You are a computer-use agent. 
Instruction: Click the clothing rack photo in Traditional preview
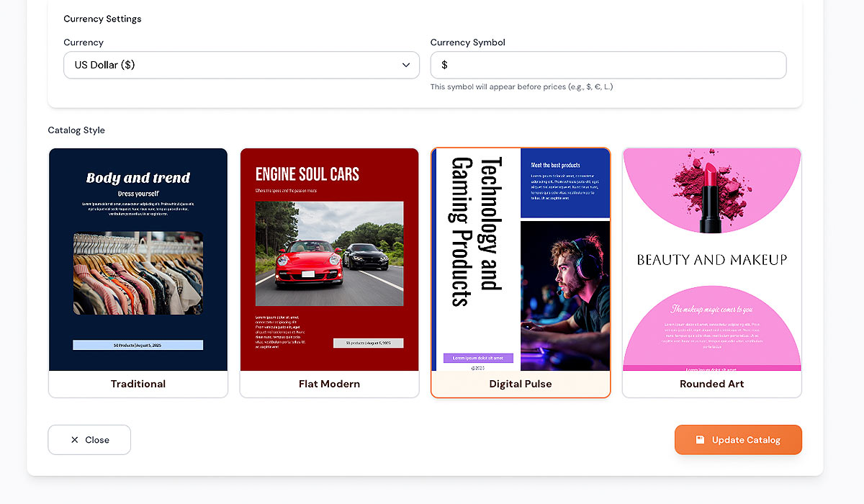138,273
